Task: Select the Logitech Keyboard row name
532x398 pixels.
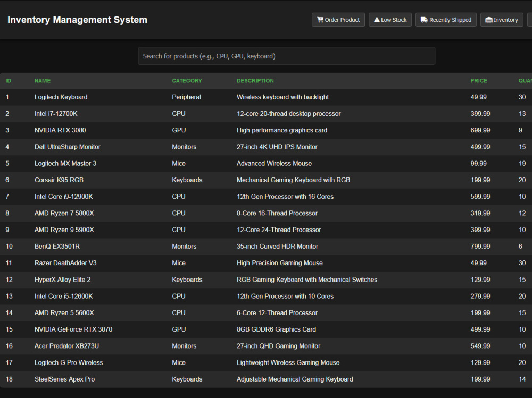Action: (61, 97)
